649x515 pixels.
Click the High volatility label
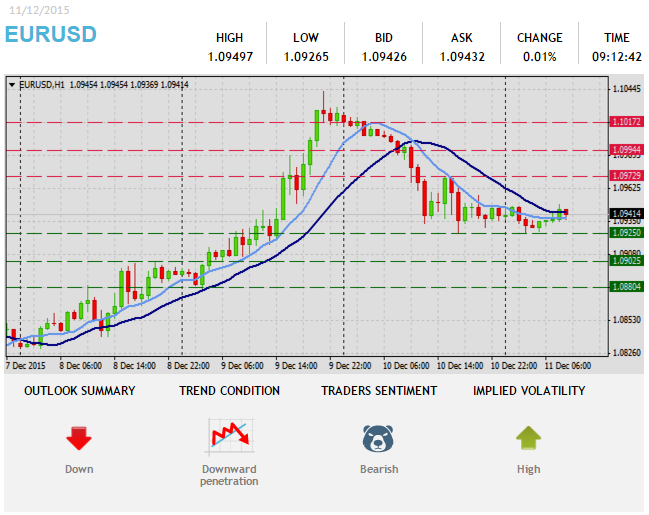point(529,469)
